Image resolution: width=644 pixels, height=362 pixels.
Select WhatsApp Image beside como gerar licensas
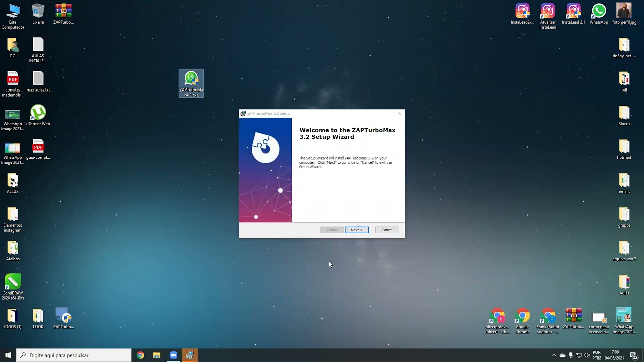(x=624, y=321)
